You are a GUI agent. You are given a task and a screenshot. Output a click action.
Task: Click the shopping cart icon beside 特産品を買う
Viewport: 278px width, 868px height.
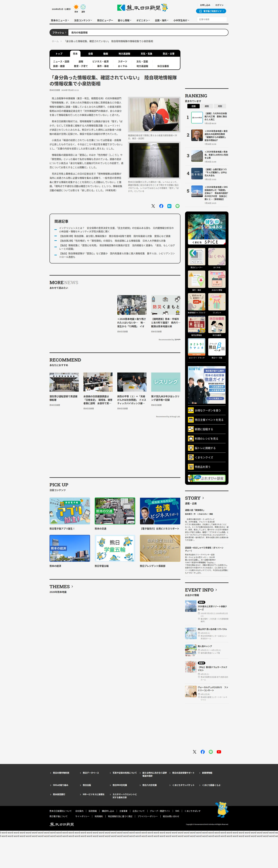191,467
